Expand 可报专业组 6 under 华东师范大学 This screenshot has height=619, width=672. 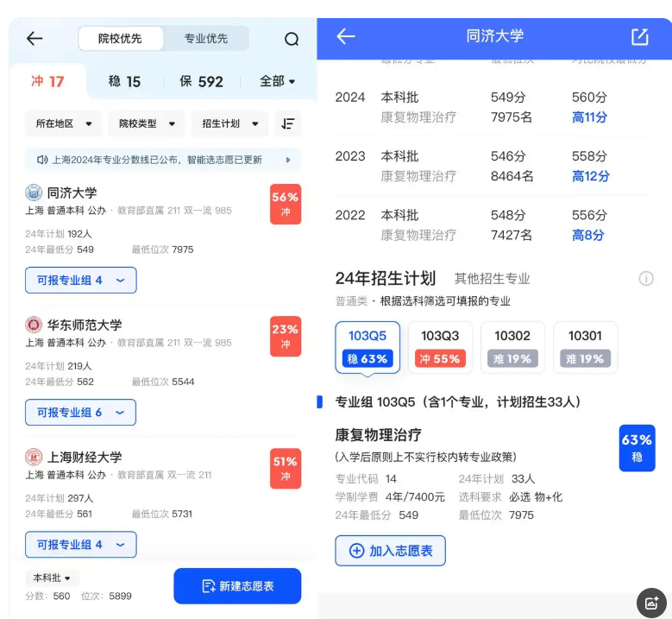(80, 413)
